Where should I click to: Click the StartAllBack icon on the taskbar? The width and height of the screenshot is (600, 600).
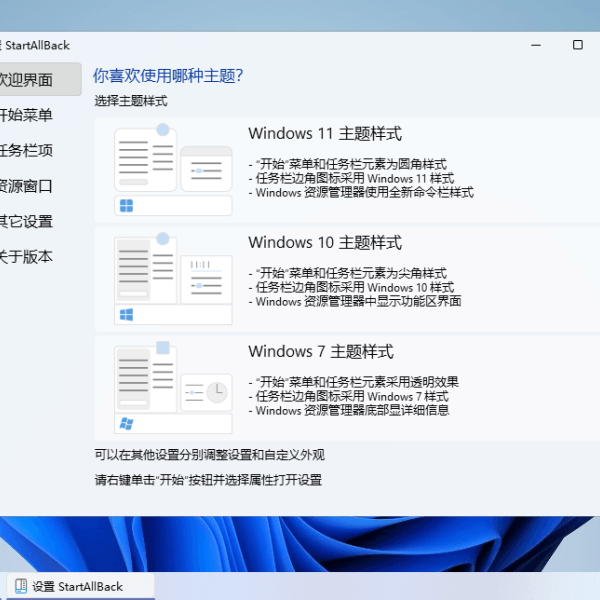21,586
